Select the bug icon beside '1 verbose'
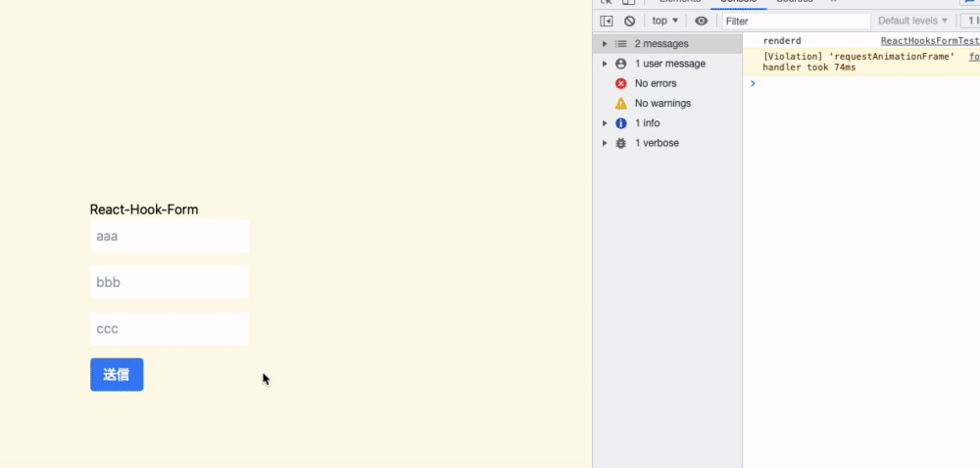The image size is (980, 468). click(x=620, y=143)
